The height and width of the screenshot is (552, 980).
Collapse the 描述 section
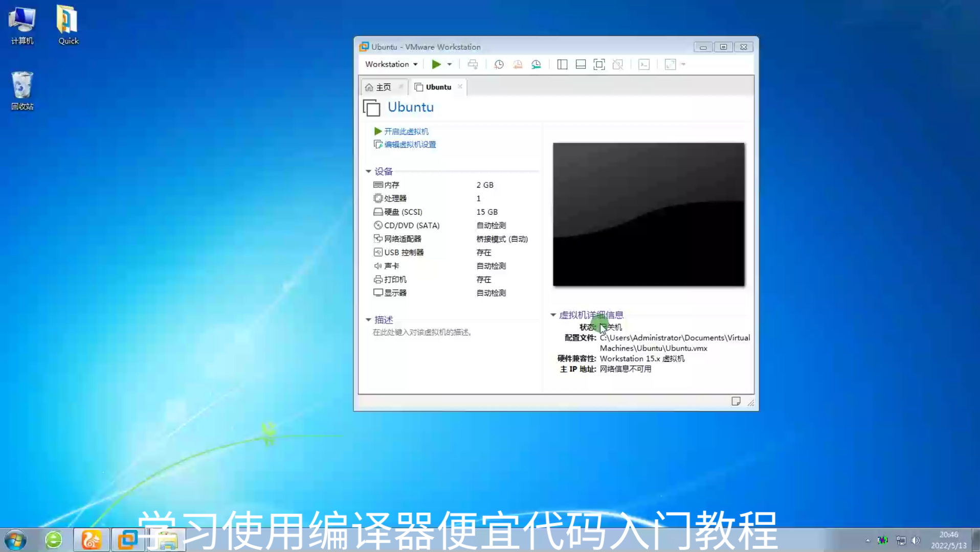click(368, 320)
